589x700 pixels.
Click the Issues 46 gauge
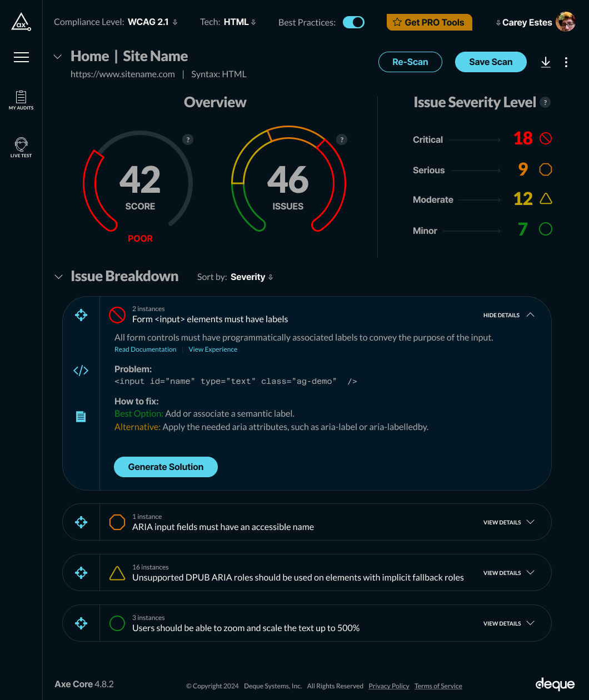click(x=288, y=179)
